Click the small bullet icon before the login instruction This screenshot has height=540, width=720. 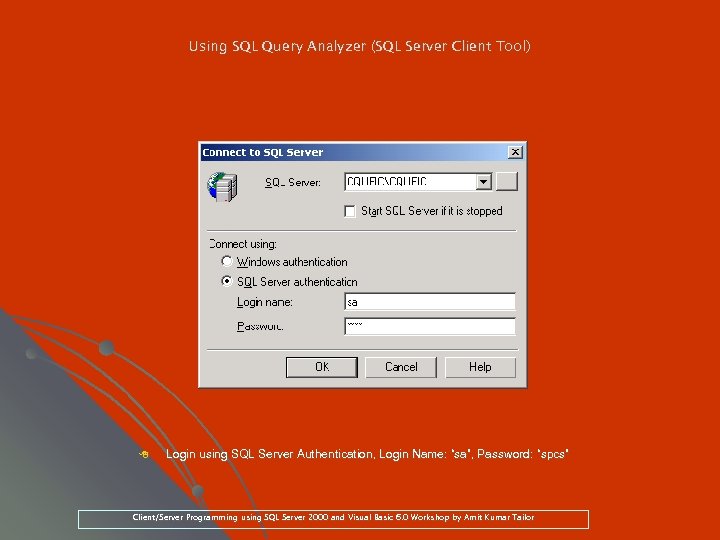point(144,455)
